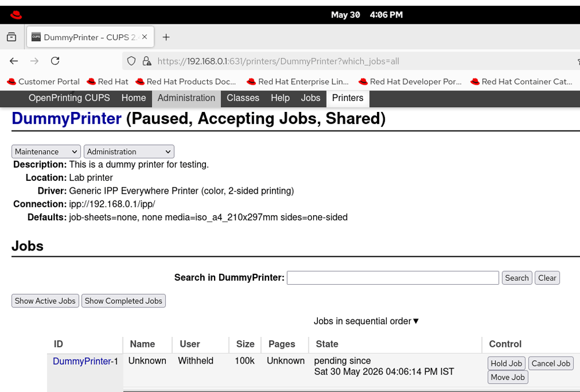Expand the Maintenance dropdown
The width and height of the screenshot is (580, 392).
(46, 151)
